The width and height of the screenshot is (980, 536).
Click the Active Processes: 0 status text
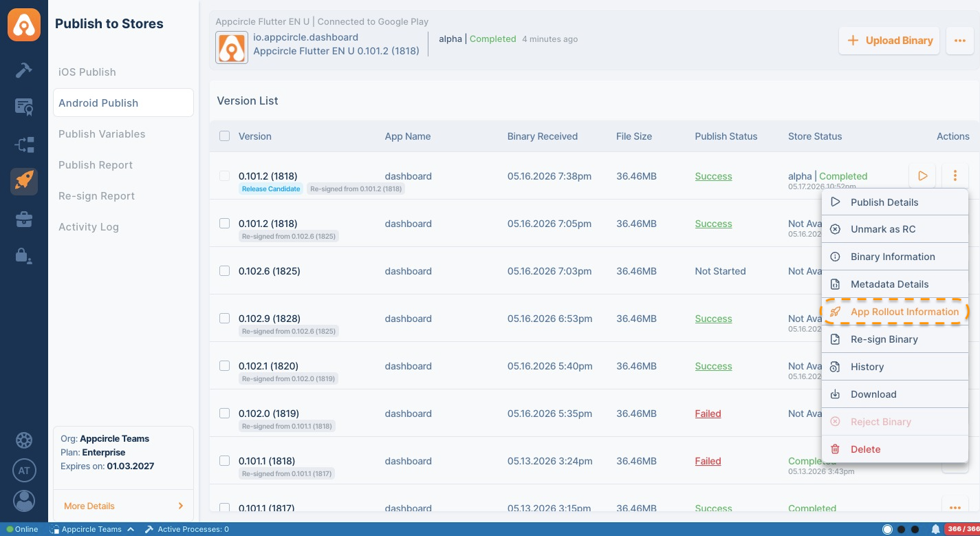point(193,530)
